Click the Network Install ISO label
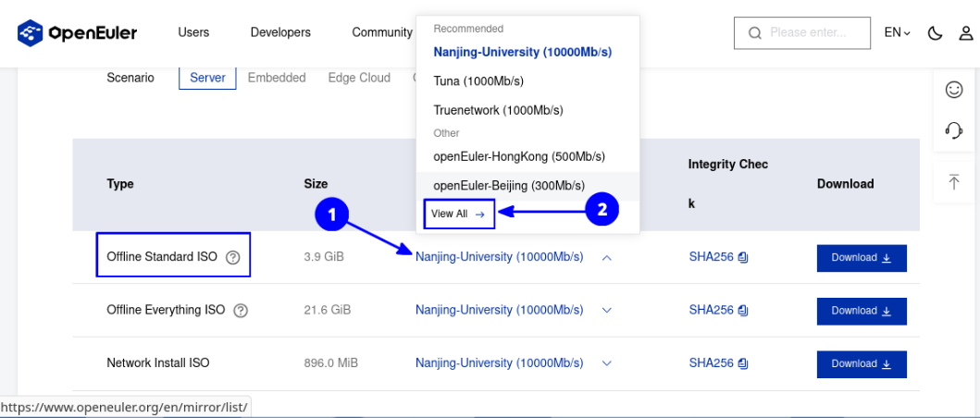Viewport: 980px width, 418px height. 158,363
